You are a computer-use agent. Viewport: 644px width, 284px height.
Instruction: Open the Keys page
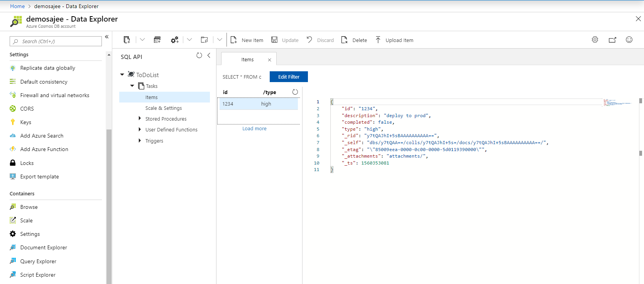pos(26,122)
